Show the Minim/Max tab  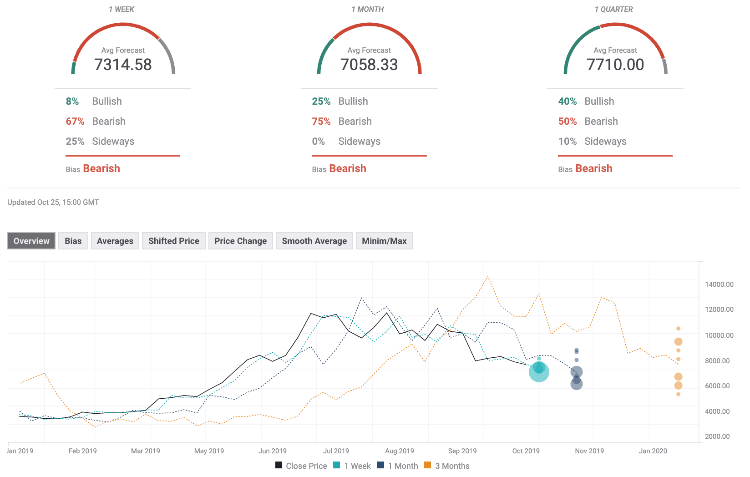pos(384,241)
